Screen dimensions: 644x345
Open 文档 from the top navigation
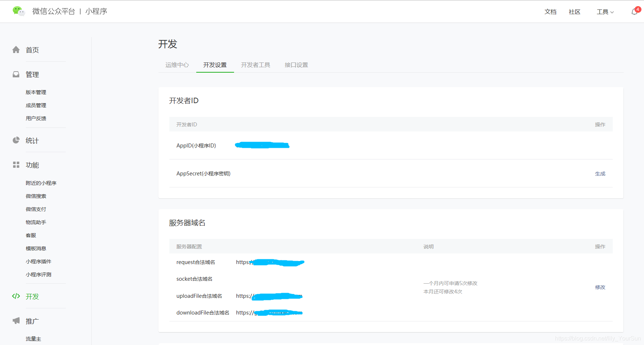click(x=551, y=12)
